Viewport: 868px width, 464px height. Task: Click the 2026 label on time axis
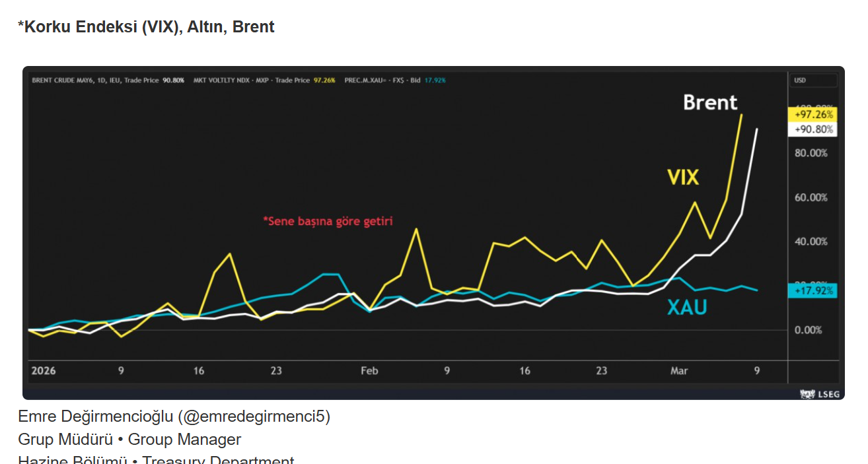(x=44, y=371)
